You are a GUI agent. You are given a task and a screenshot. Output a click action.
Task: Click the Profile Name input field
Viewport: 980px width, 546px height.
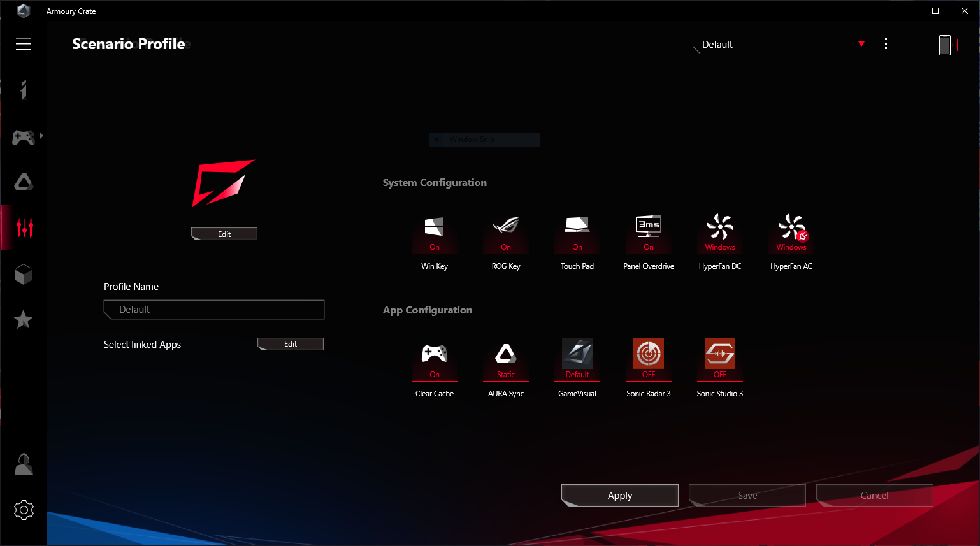[x=214, y=310]
